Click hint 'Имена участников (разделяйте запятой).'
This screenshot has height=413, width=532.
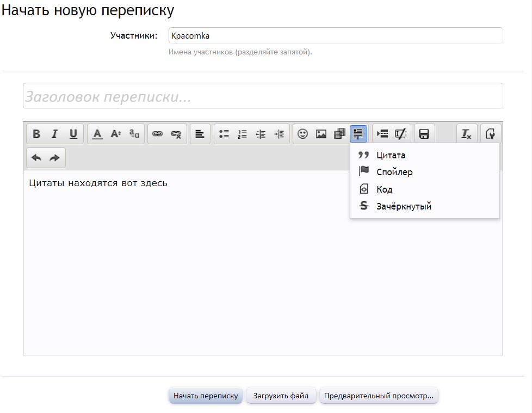240,52
